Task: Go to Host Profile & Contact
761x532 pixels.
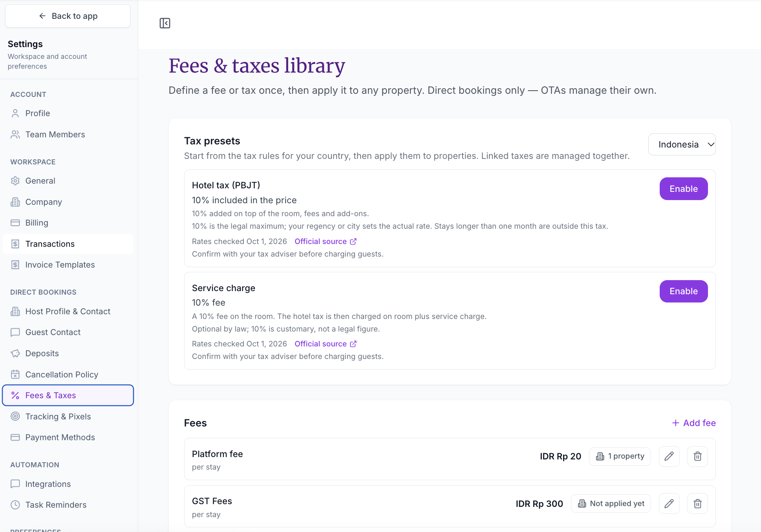Action: point(68,312)
